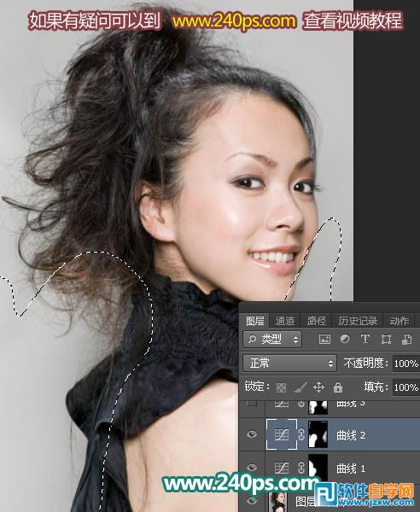Click the adjustment layer filter icon
The width and height of the screenshot is (420, 512).
(345, 339)
